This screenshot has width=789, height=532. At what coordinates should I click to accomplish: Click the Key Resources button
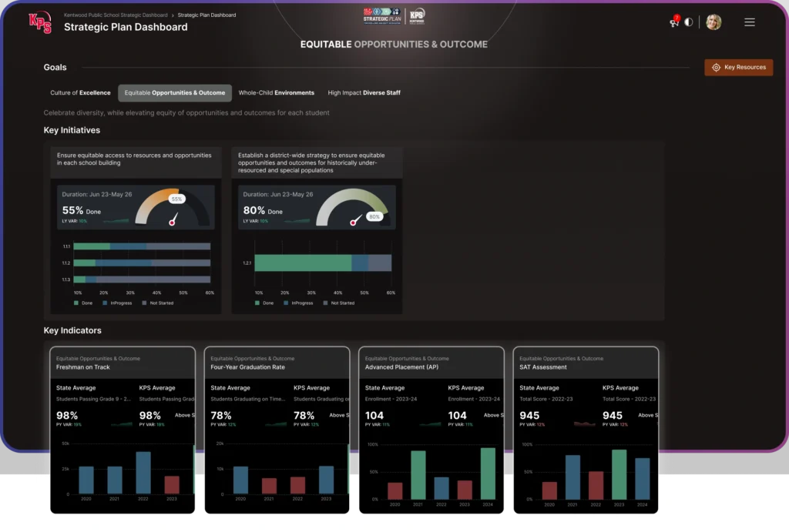click(738, 68)
